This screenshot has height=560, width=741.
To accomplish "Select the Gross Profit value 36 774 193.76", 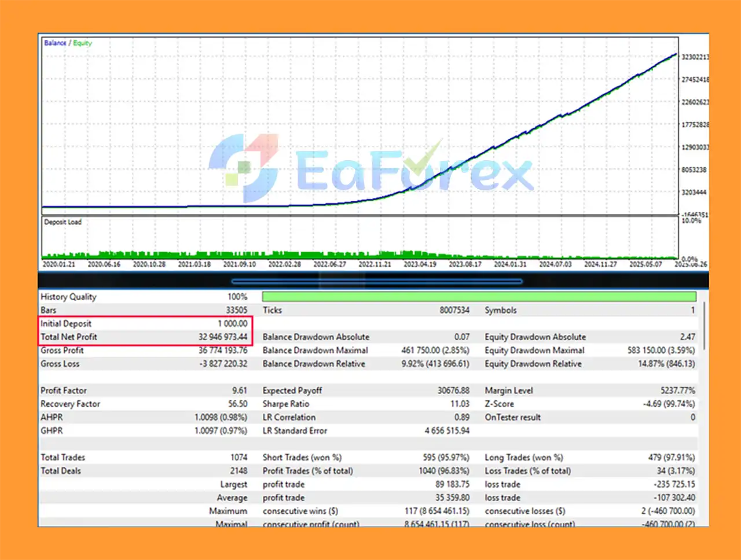I will 223,350.
